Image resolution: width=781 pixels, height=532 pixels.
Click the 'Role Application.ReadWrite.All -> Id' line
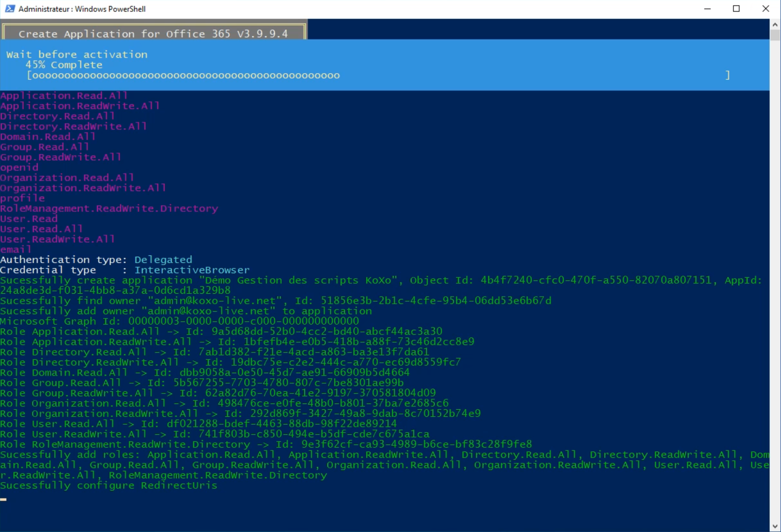pyautogui.click(x=237, y=342)
